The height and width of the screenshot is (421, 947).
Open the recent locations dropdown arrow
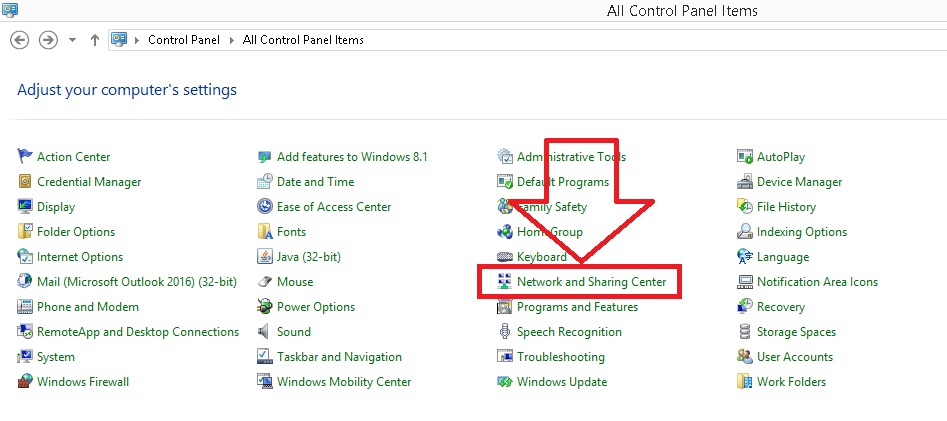[72, 40]
